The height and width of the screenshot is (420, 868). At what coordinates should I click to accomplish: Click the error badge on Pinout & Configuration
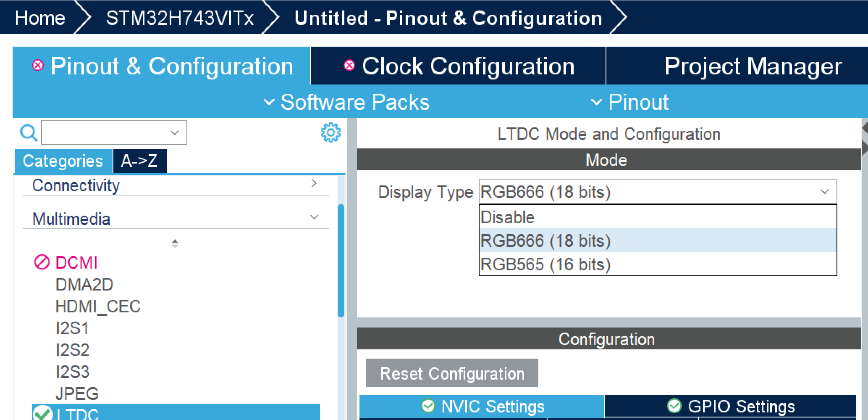(37, 66)
